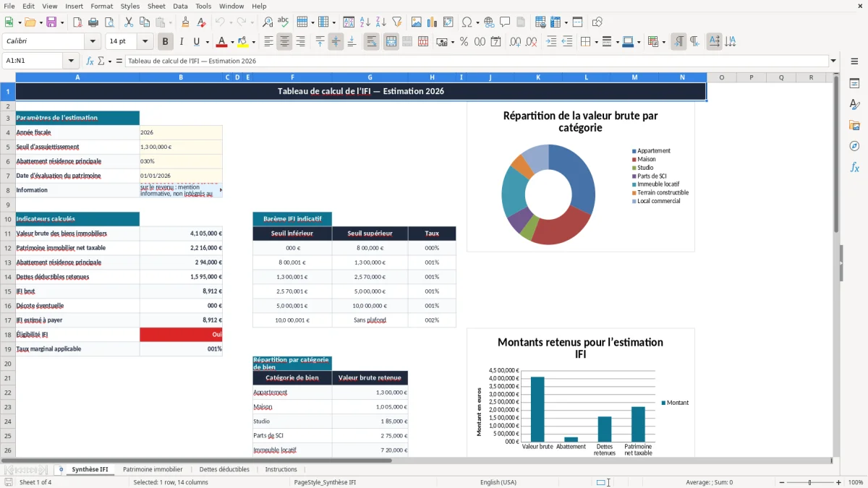Switch to the Instructions sheet tab
Screen dimensions: 868x488
point(281,469)
